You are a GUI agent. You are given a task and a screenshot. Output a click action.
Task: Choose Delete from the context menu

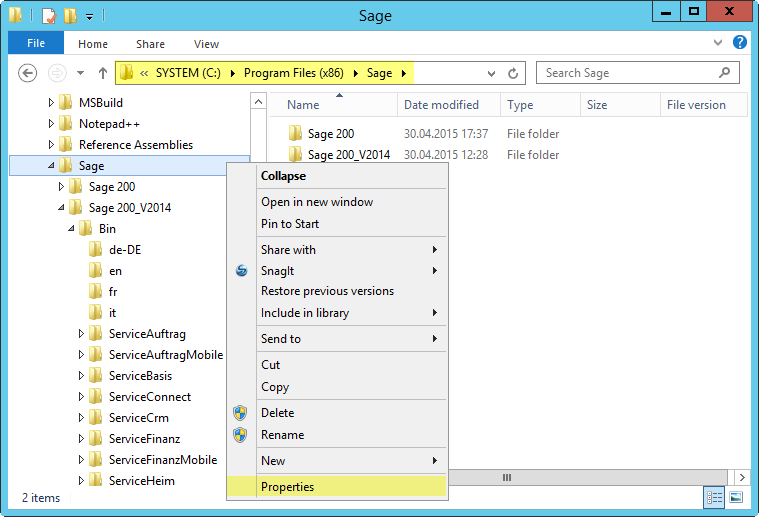click(337, 413)
